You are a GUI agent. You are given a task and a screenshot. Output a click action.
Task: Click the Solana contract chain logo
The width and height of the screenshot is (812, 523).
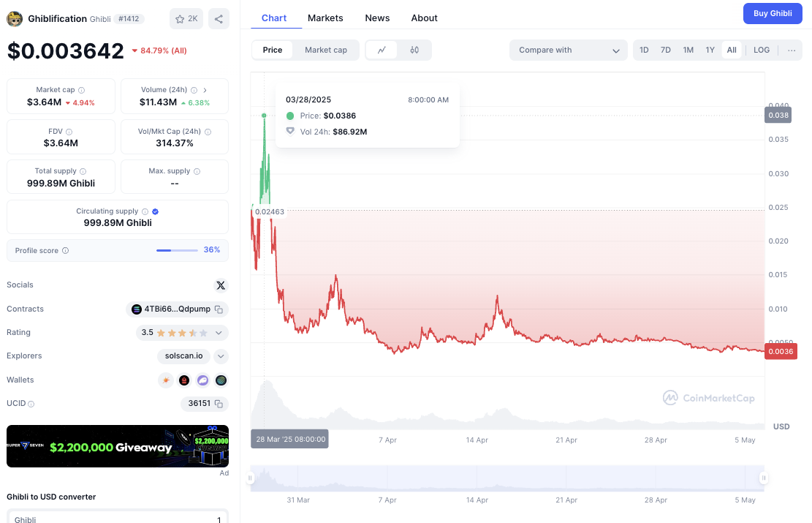(x=137, y=309)
